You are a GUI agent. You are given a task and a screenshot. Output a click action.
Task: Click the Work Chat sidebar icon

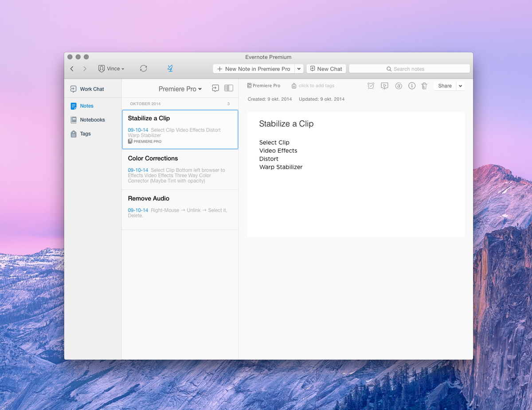coord(73,89)
